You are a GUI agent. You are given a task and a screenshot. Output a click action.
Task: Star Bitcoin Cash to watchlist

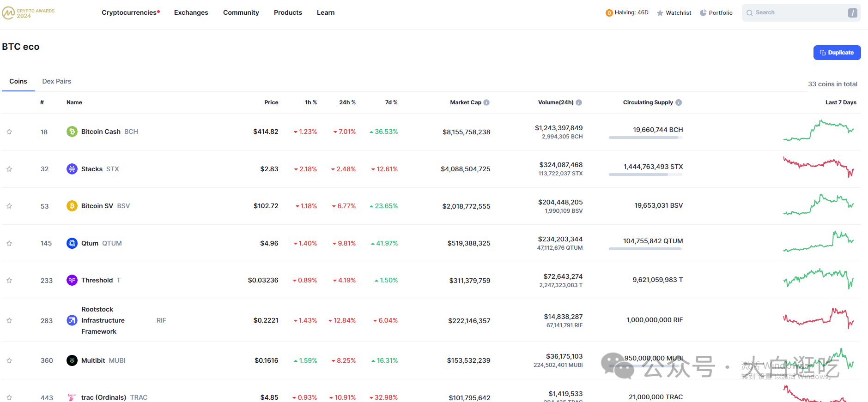tap(9, 132)
